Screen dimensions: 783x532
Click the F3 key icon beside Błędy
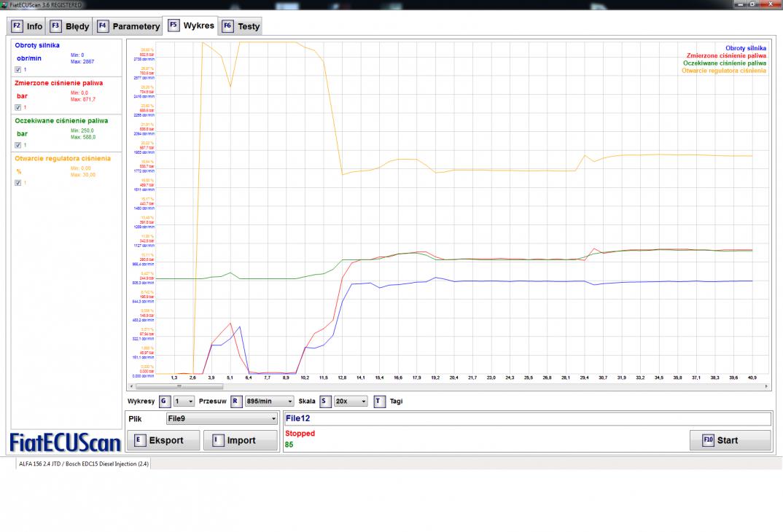click(x=55, y=26)
